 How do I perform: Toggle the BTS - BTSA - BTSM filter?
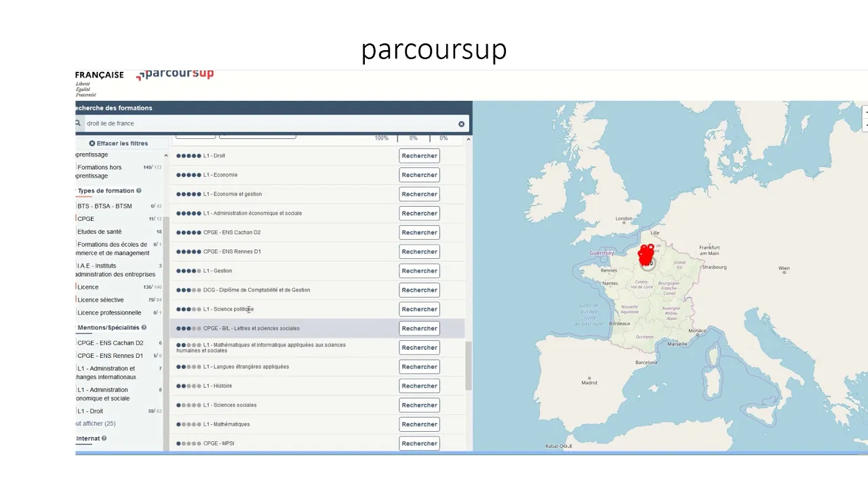point(104,206)
